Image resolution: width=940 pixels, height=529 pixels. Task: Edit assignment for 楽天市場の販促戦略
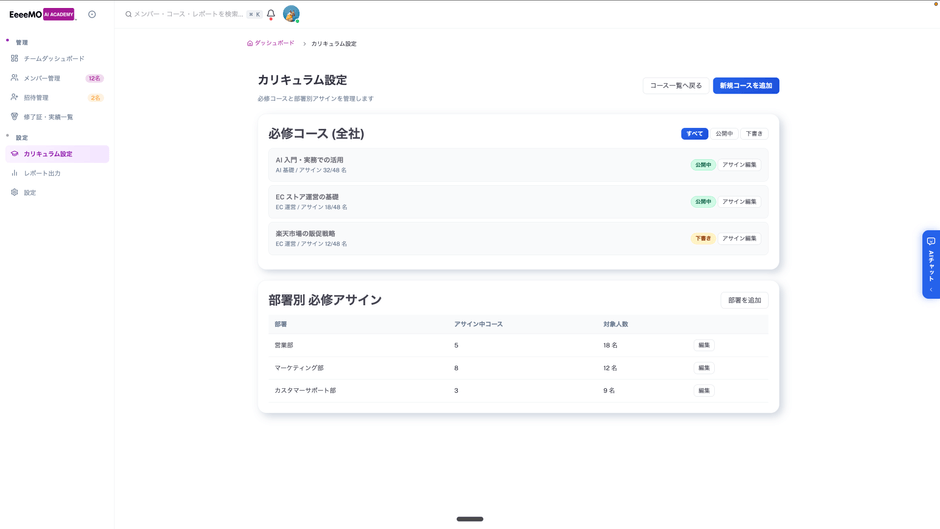[x=739, y=238]
